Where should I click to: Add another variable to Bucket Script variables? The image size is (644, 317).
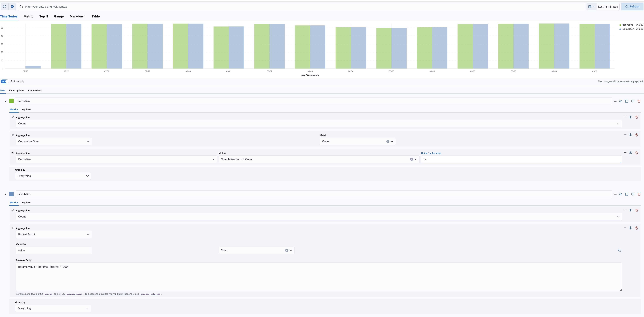tap(620, 250)
